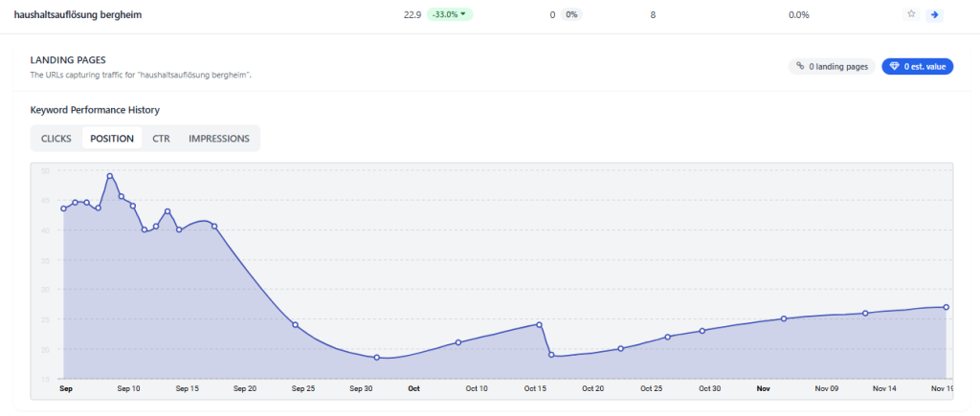Click the link icon beside 0 landing pages
The image size is (980, 416).
(799, 66)
